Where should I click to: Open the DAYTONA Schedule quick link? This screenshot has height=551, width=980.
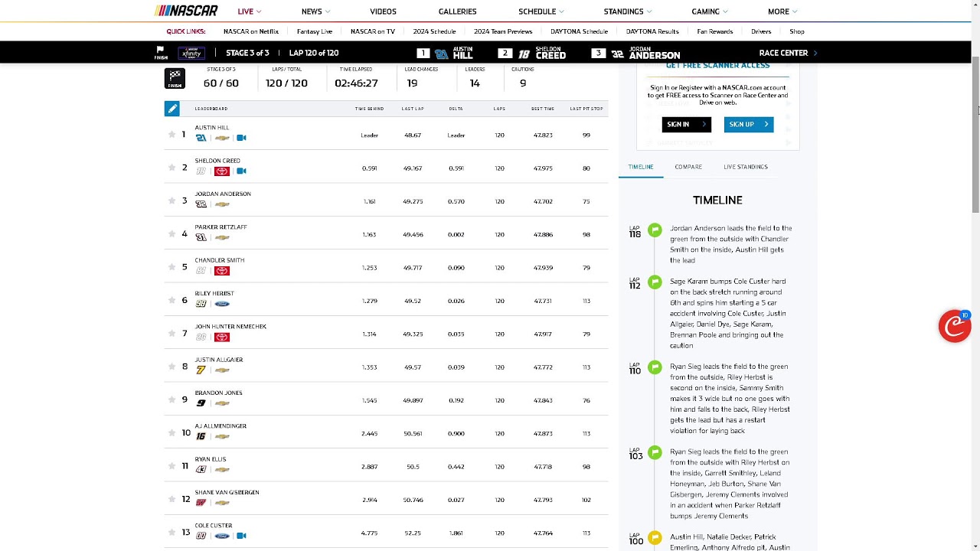[x=579, y=31]
